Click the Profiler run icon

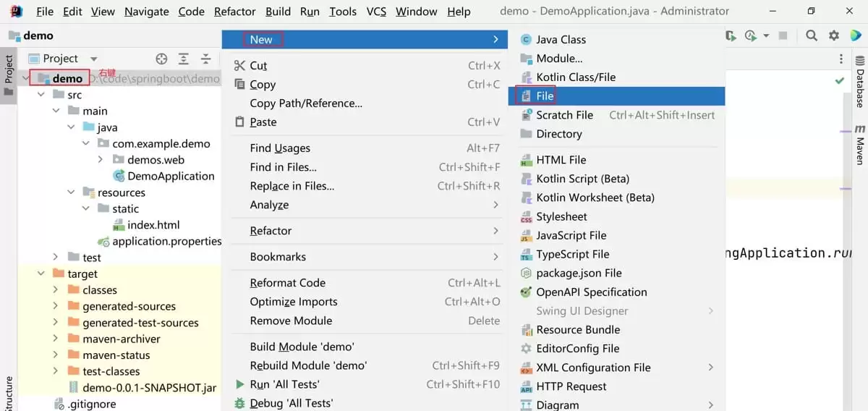[751, 35]
